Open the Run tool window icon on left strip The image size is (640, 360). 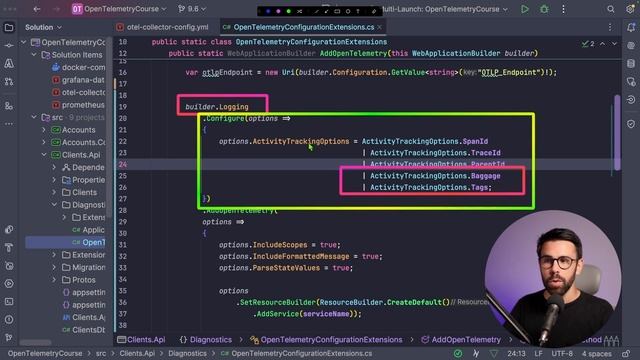[9, 284]
